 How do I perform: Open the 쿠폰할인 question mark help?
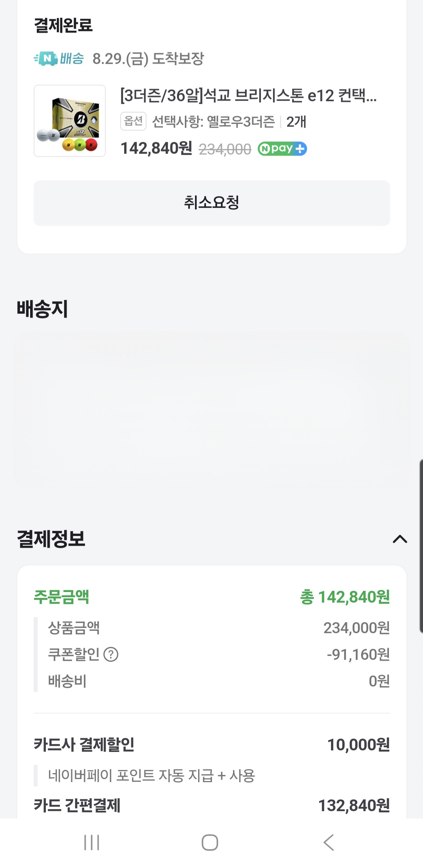[x=111, y=654]
